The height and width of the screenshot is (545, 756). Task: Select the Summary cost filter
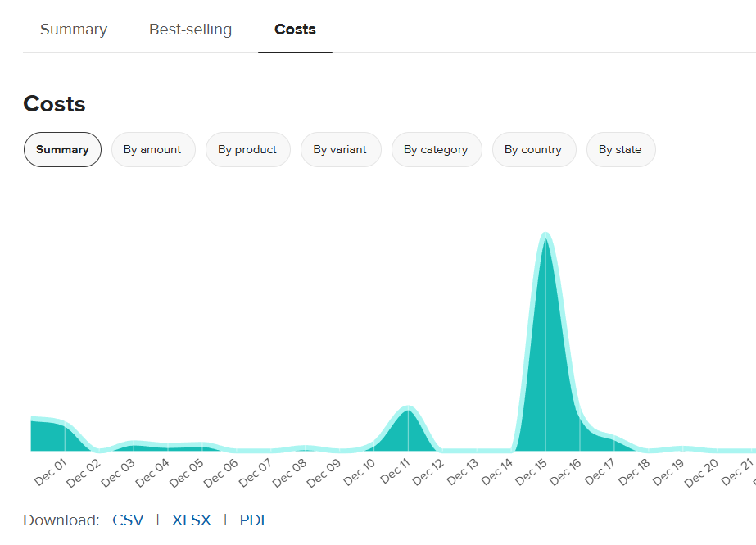tap(62, 149)
